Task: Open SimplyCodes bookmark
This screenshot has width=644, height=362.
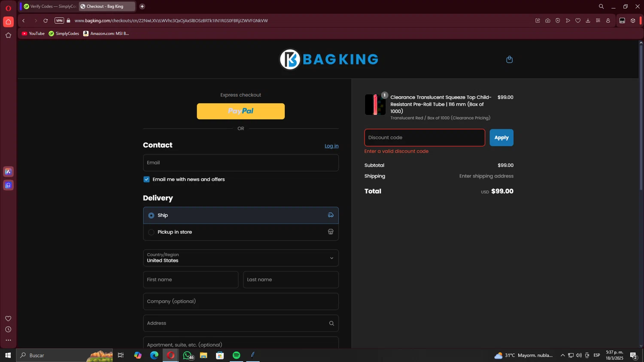Action: [x=64, y=33]
